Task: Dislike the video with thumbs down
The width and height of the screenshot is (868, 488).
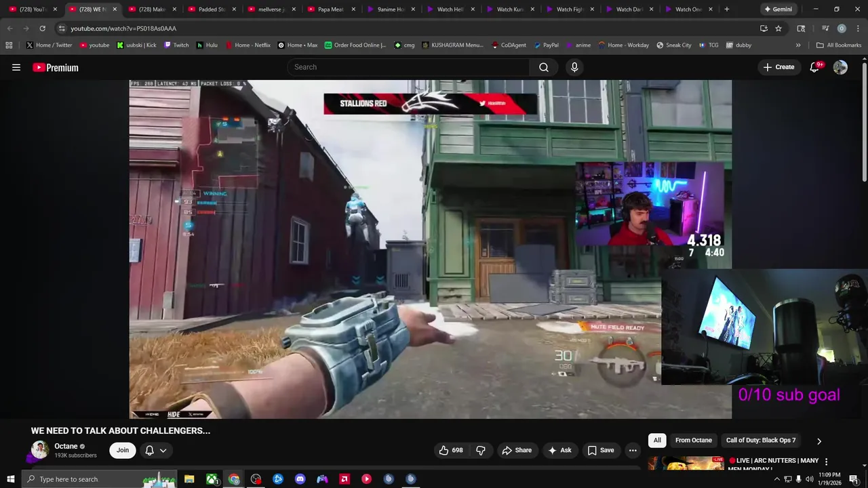Action: (x=481, y=450)
